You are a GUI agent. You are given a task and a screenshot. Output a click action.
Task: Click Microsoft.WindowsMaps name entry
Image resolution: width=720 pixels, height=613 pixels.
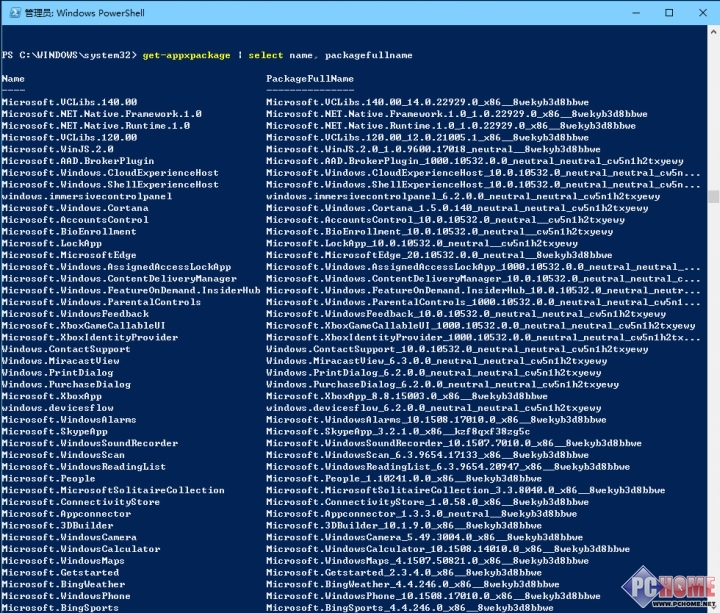63,561
